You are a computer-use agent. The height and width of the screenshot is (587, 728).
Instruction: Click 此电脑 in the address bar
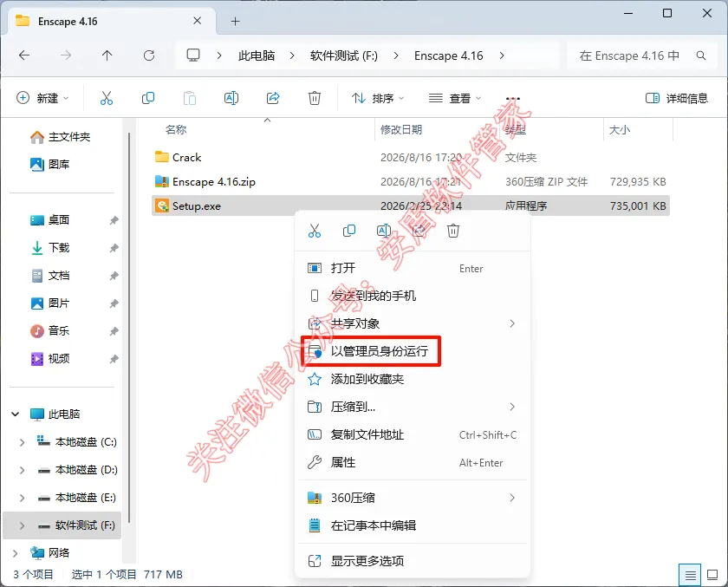pos(257,55)
